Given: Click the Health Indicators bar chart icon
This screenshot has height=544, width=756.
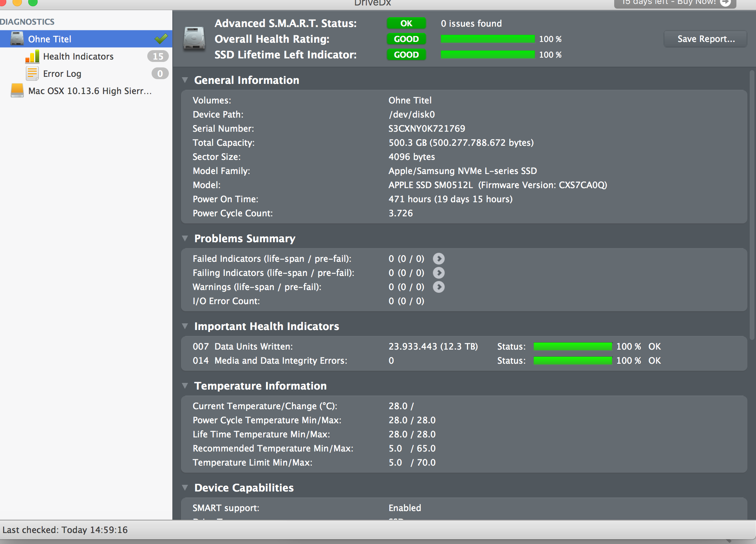Looking at the screenshot, I should pos(32,56).
